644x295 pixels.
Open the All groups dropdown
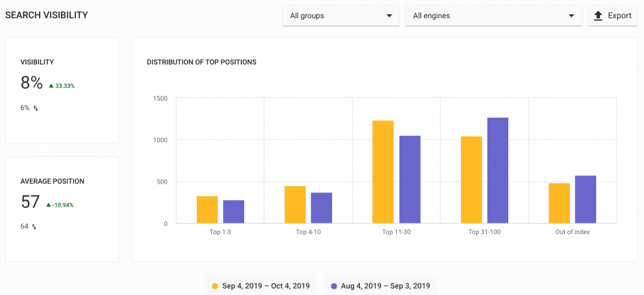click(x=340, y=16)
